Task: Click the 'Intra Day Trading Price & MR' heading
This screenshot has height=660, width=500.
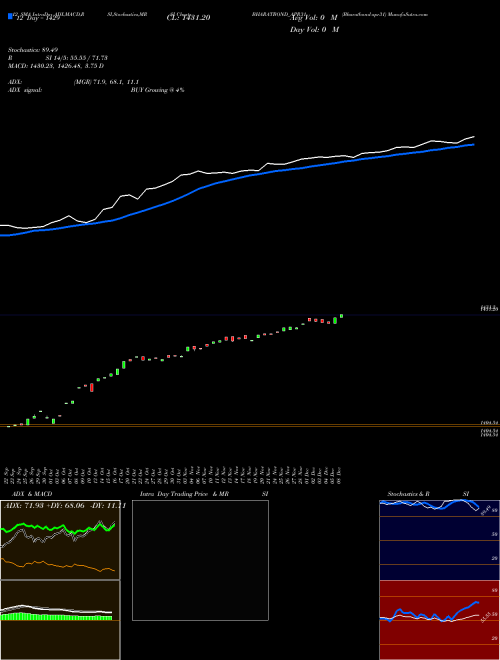Action: tap(184, 494)
